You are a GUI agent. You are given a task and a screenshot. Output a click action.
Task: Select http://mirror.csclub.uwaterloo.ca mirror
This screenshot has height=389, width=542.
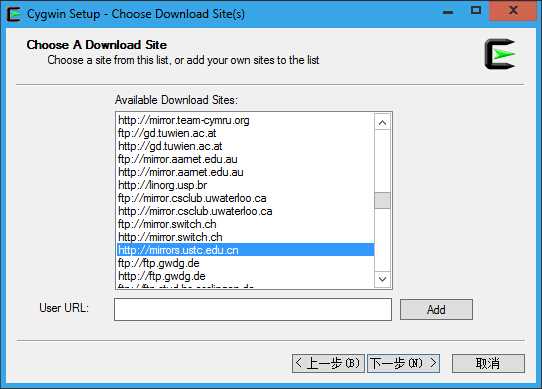245,211
